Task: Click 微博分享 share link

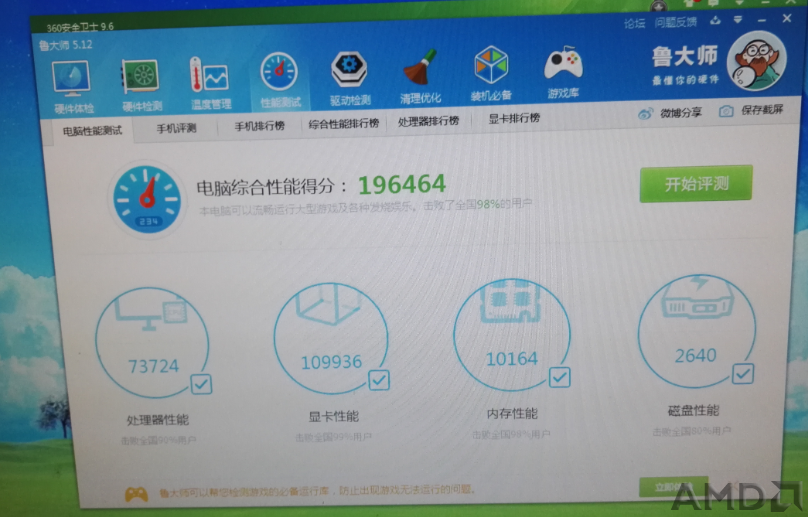Action: pyautogui.click(x=670, y=113)
